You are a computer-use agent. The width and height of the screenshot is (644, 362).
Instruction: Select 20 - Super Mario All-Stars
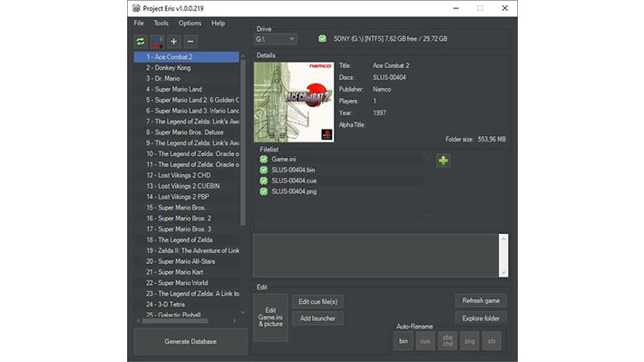tap(187, 261)
